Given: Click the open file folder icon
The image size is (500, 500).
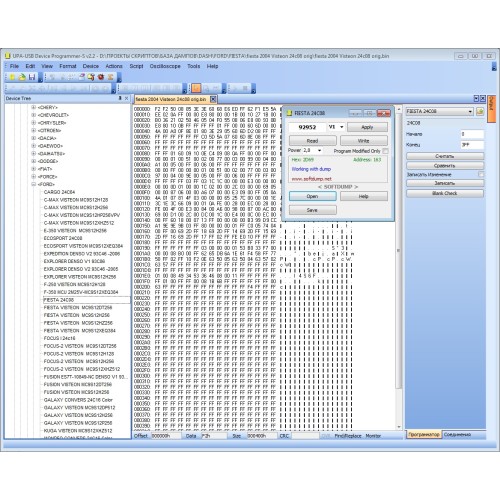Looking at the screenshot, I should (x=22, y=77).
